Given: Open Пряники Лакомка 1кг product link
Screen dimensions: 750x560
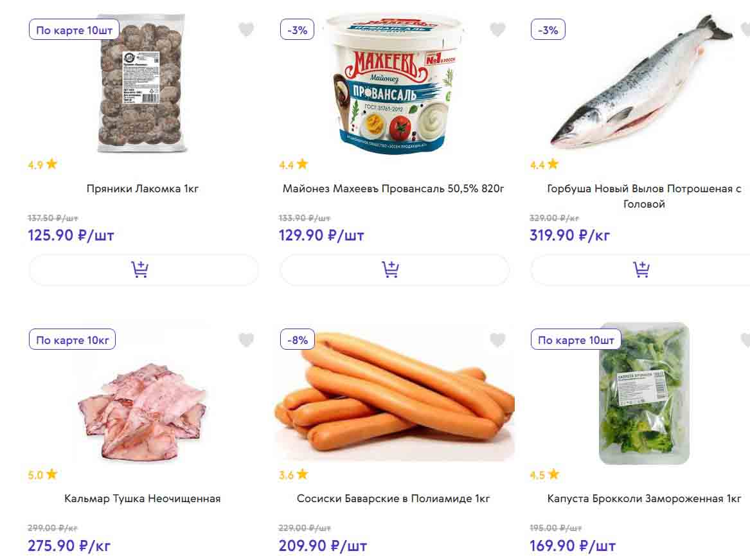Looking at the screenshot, I should (143, 189).
